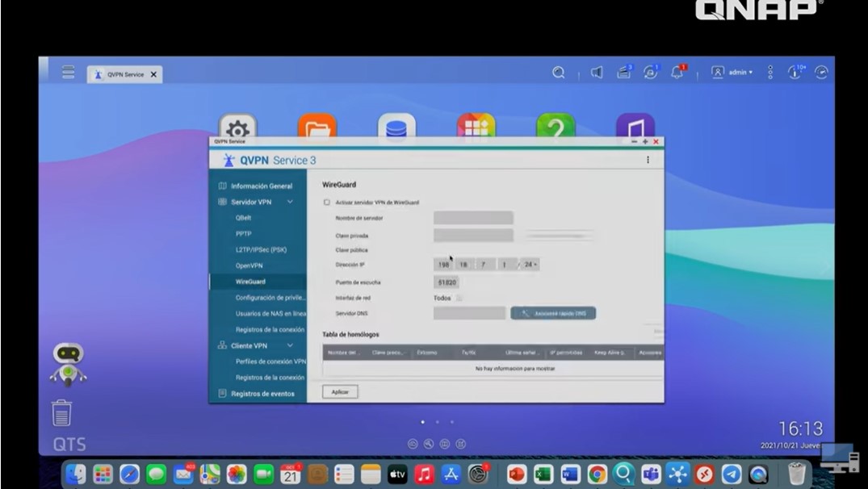Open the subnet mask 24 dropdown
The height and width of the screenshot is (489, 868).
coord(530,265)
